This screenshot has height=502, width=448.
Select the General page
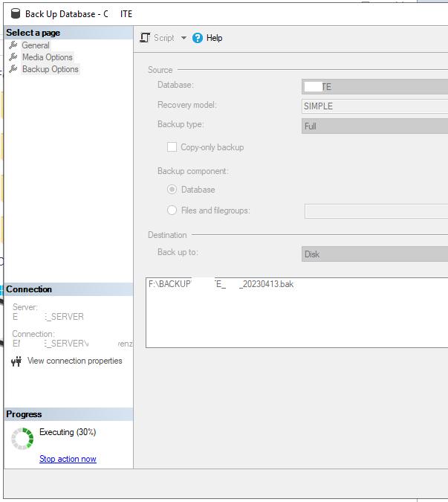[x=36, y=45]
